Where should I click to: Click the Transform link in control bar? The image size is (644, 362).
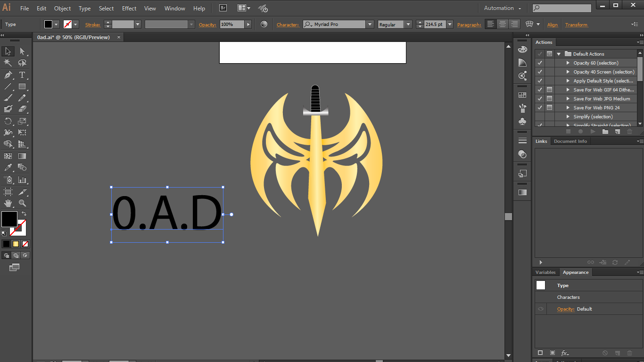tap(577, 25)
